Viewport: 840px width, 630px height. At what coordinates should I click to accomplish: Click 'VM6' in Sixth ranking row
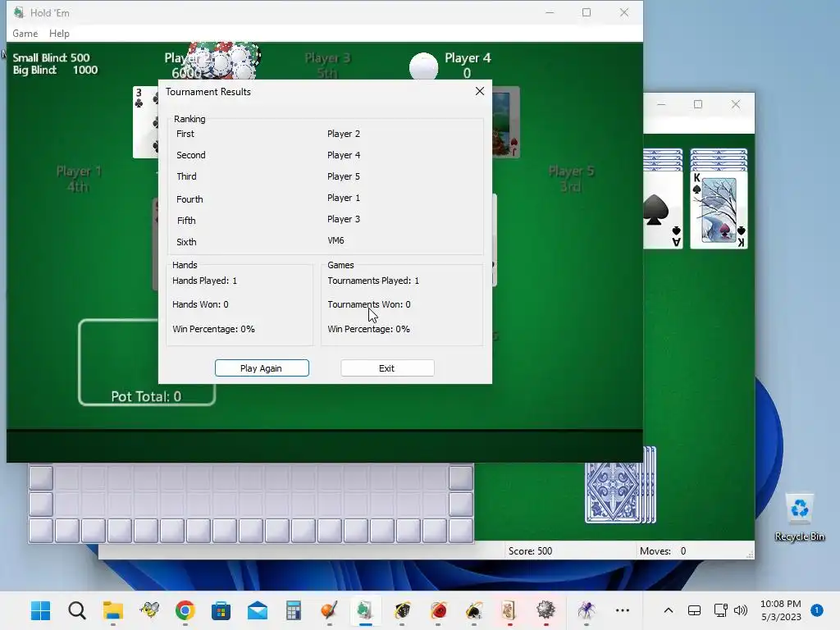pyautogui.click(x=336, y=240)
